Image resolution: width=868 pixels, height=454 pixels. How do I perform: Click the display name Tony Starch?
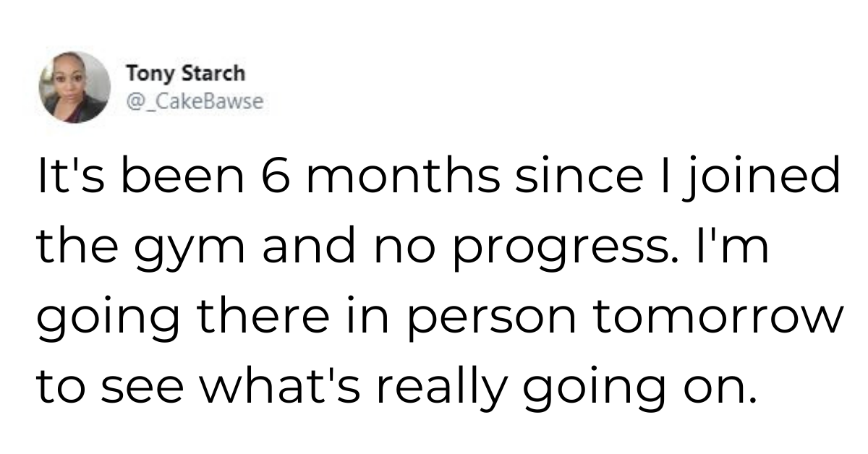(x=185, y=73)
